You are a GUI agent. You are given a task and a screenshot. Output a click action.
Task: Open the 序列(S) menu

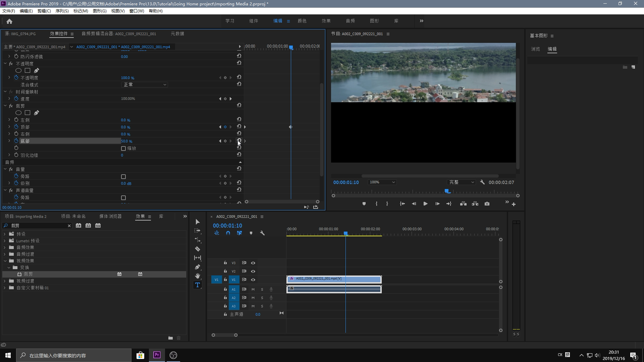click(62, 11)
